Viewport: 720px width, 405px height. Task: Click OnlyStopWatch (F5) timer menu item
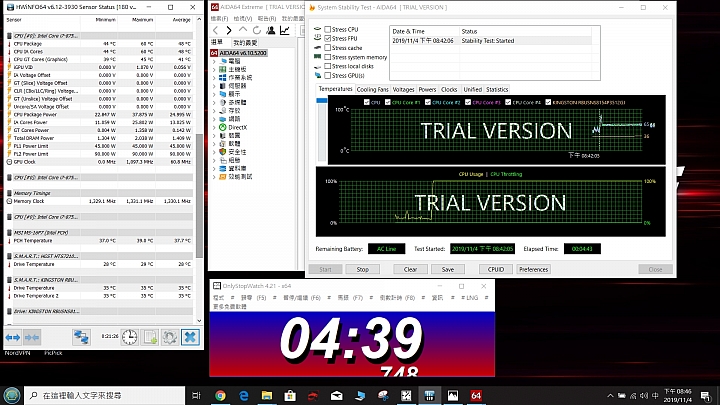click(253, 298)
